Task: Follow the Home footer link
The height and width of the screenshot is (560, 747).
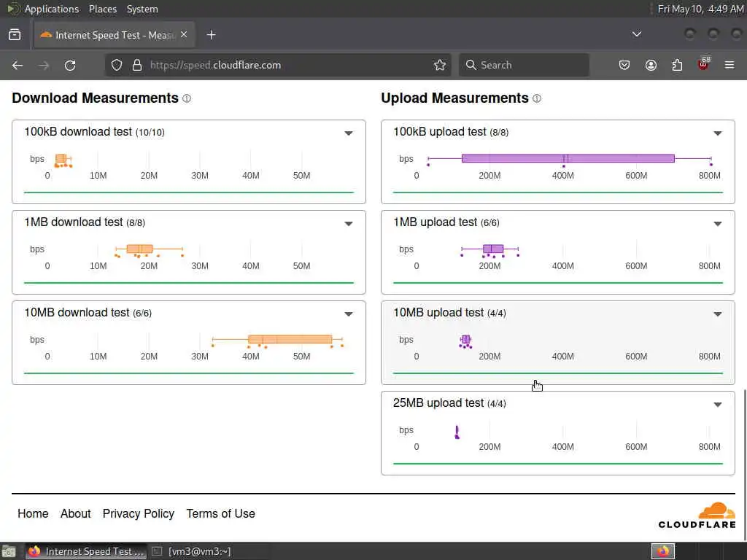Action: (x=33, y=514)
